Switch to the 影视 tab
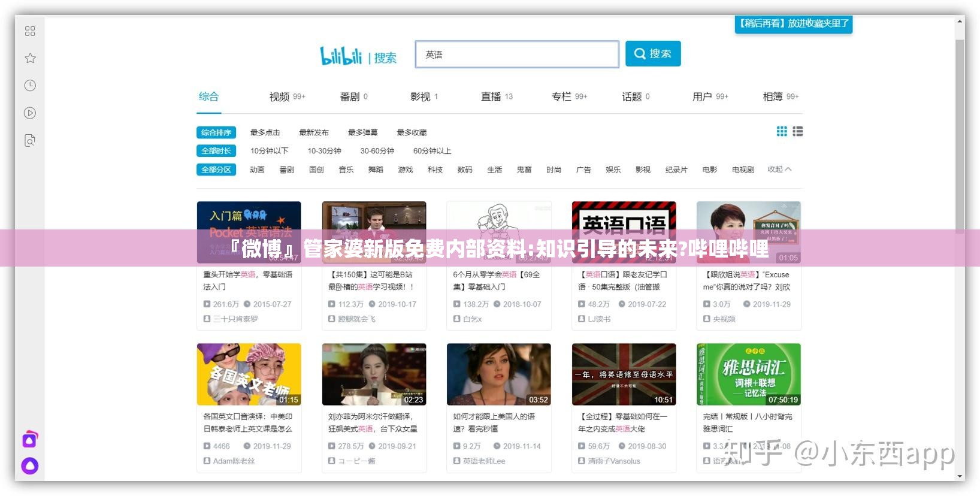 424,96
